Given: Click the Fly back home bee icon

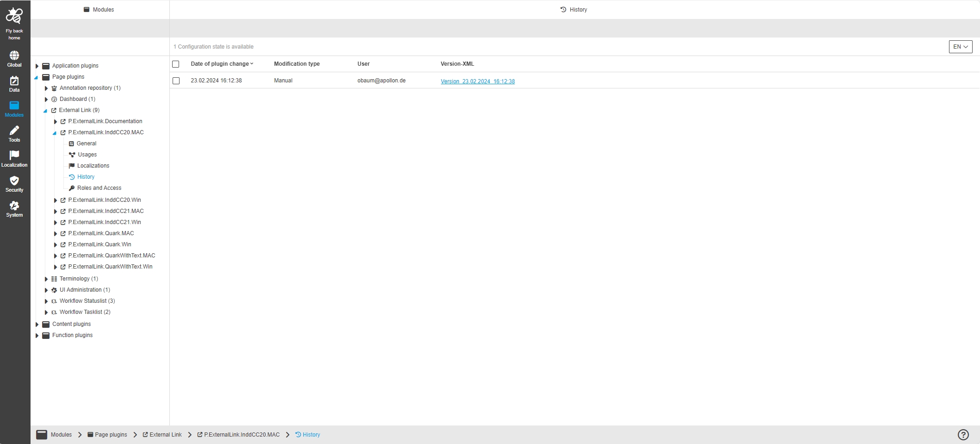Looking at the screenshot, I should tap(14, 16).
